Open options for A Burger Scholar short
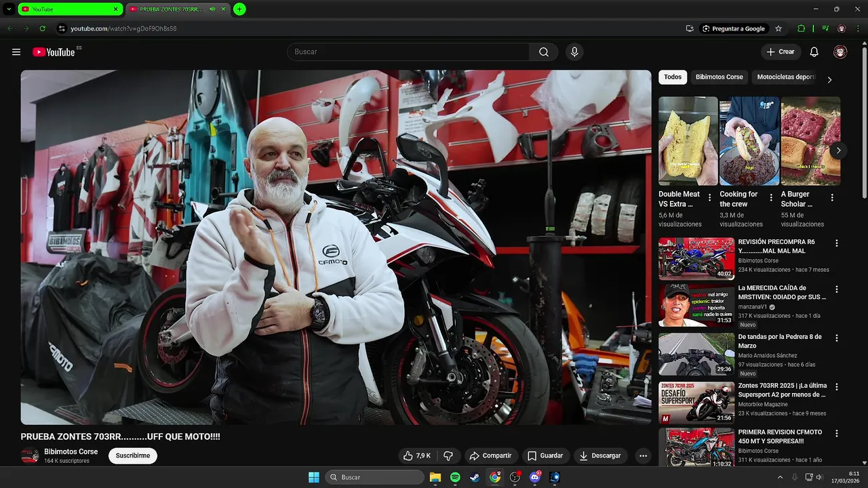 pyautogui.click(x=832, y=198)
